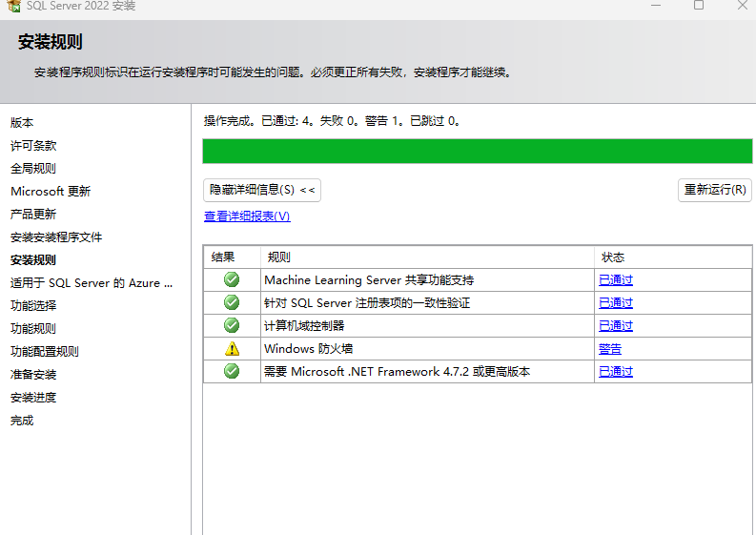Click the 结果 column header
Viewport: 756px width, 535px height.
(x=232, y=257)
